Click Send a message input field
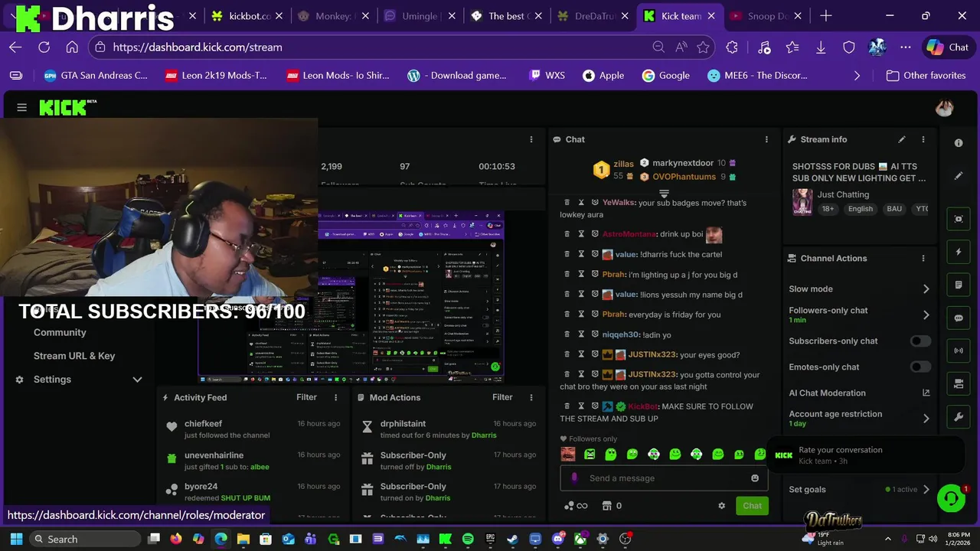Image resolution: width=980 pixels, height=551 pixels. pyautogui.click(x=664, y=478)
